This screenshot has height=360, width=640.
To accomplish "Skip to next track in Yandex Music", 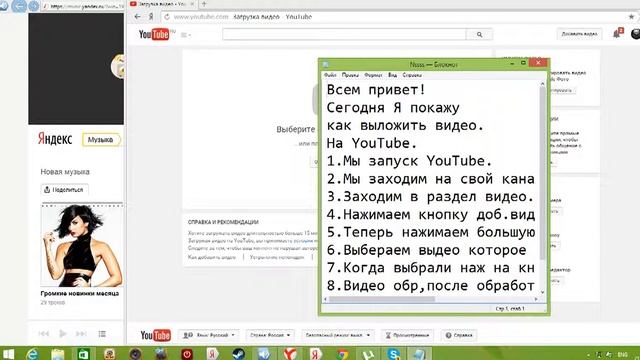I will [x=81, y=333].
